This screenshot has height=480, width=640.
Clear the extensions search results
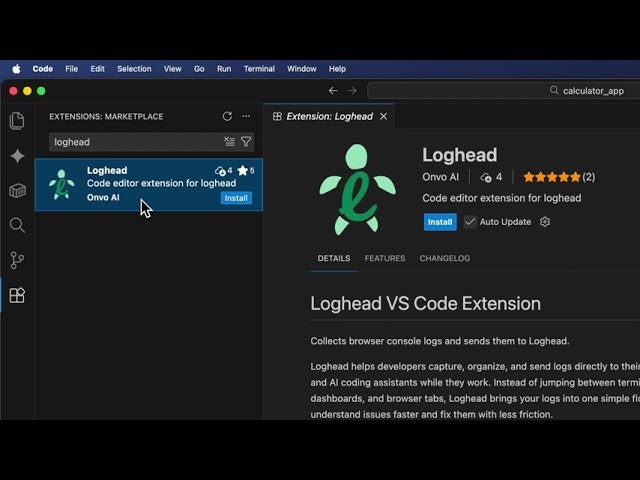(229, 142)
